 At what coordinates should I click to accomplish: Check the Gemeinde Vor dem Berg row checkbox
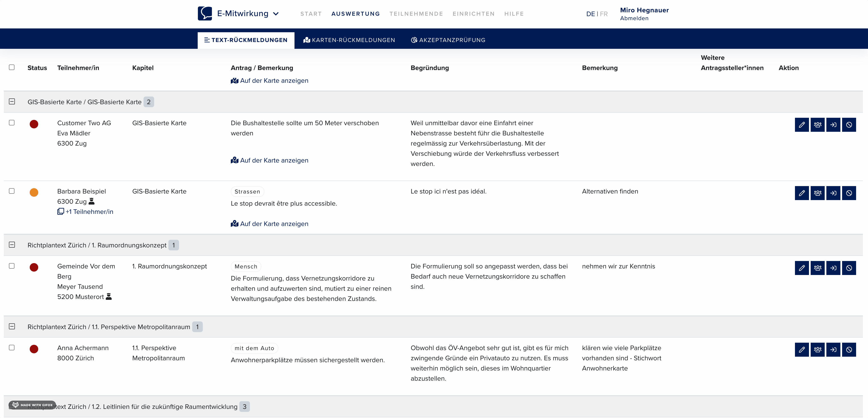(12, 266)
